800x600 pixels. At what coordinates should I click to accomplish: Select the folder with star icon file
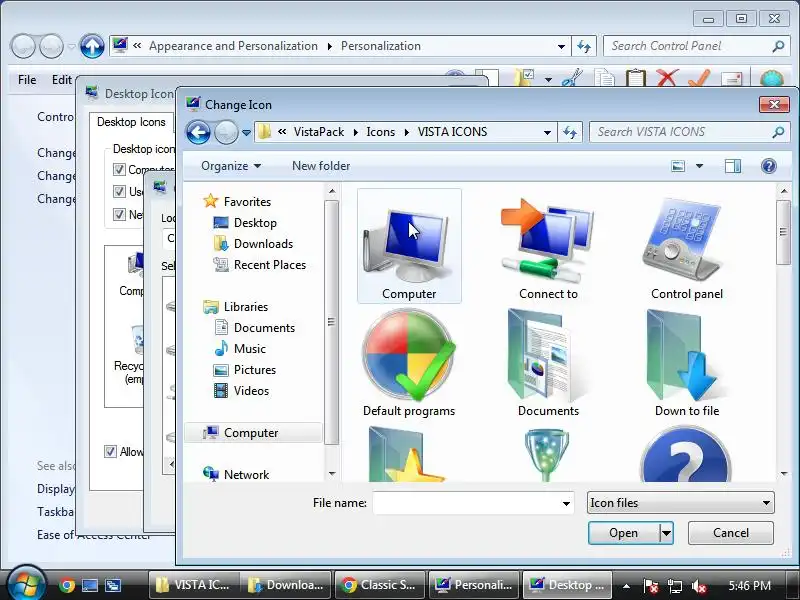(406, 454)
